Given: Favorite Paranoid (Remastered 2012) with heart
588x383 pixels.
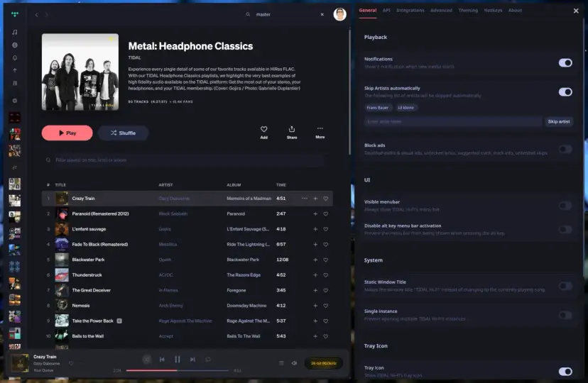Looking at the screenshot, I should (325, 213).
